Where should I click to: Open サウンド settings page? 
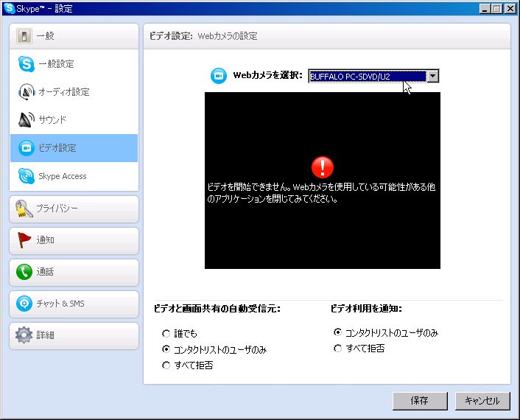pos(74,120)
